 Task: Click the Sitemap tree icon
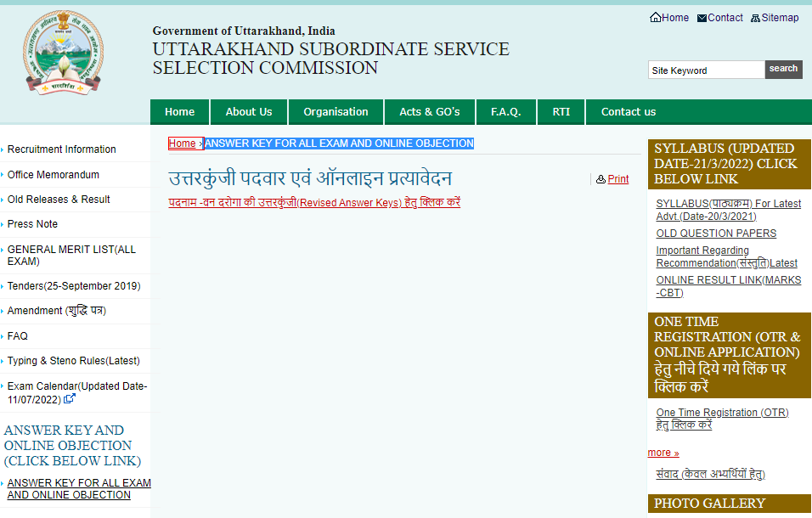(756, 18)
